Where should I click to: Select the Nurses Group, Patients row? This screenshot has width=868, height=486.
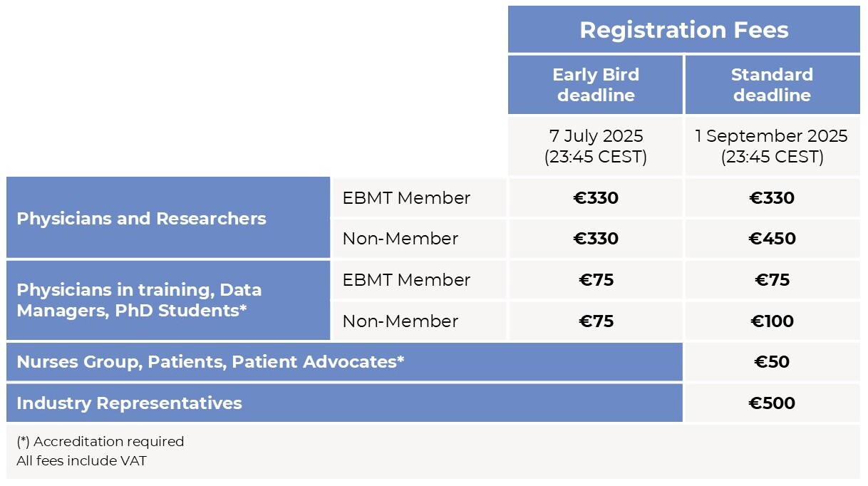point(344,362)
